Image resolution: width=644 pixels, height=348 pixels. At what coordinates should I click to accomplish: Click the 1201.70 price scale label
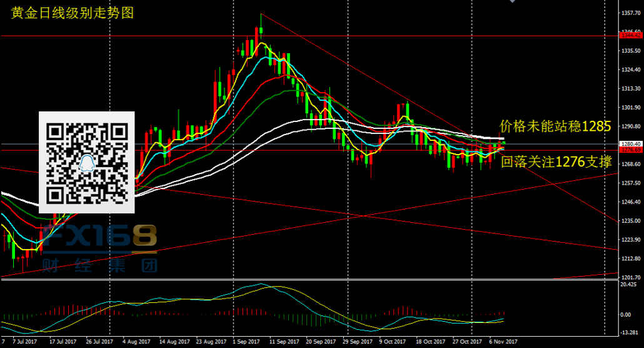(x=630, y=277)
